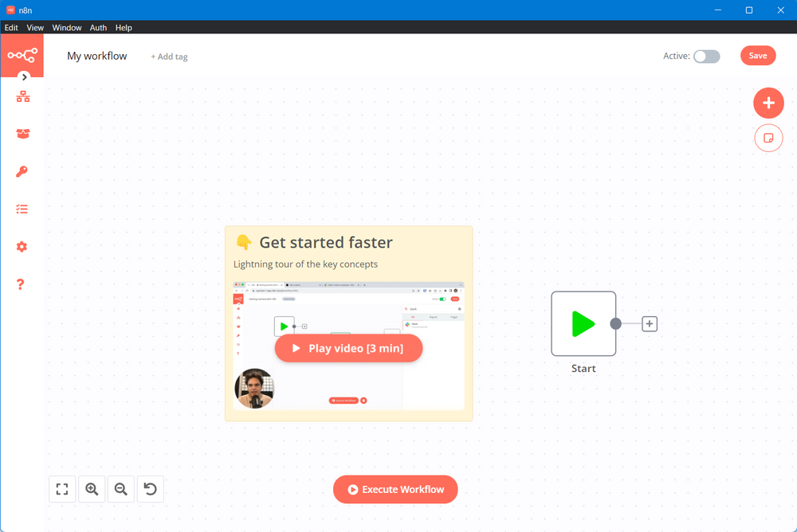The width and height of the screenshot is (797, 532).
Task: Zoom in on the canvas
Action: coord(92,489)
